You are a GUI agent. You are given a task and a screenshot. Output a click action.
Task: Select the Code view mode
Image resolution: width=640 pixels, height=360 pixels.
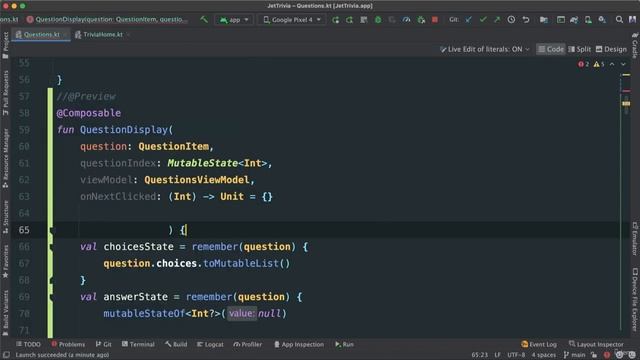coord(551,49)
